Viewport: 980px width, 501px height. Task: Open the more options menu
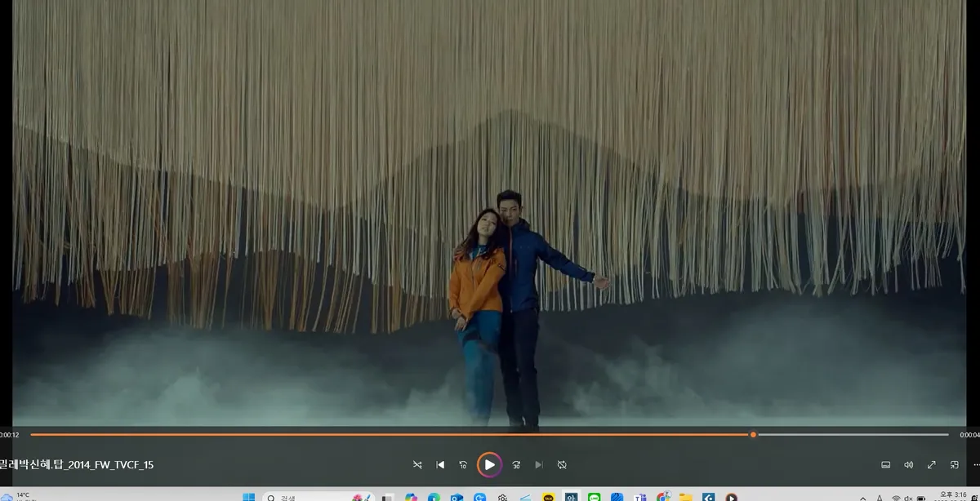[x=976, y=464]
